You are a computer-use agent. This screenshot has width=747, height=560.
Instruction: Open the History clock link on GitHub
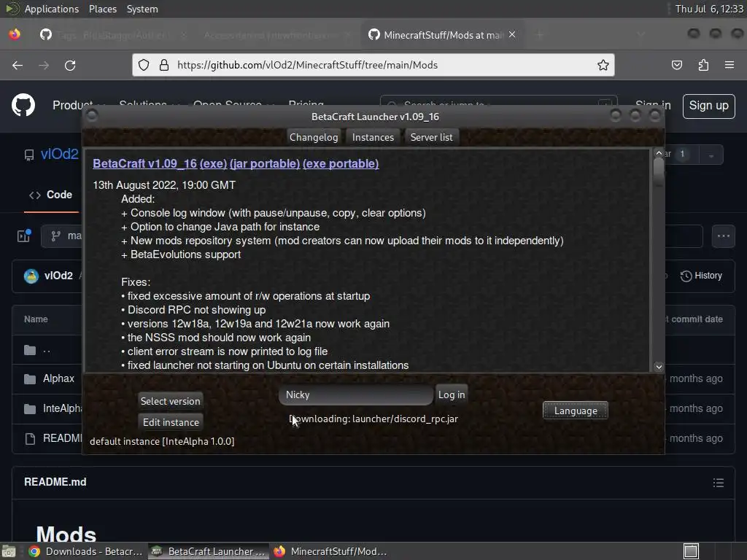[701, 276]
